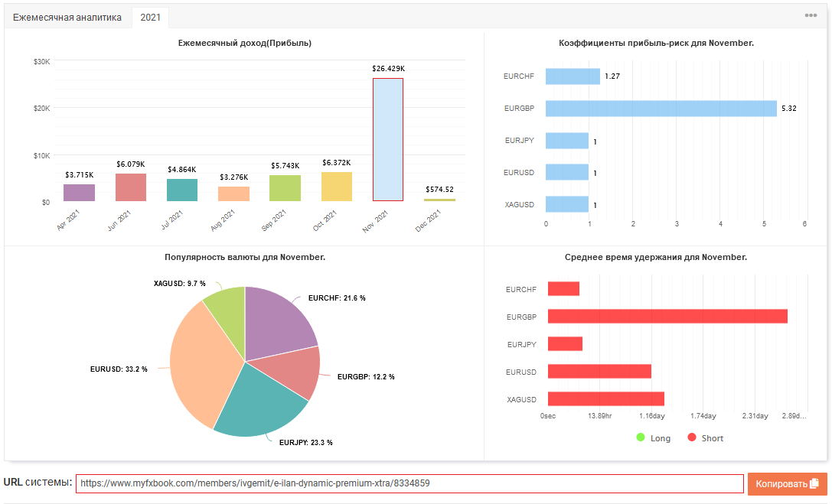This screenshot has height=504, width=832.
Task: Select the 2021 tab
Action: (150, 18)
